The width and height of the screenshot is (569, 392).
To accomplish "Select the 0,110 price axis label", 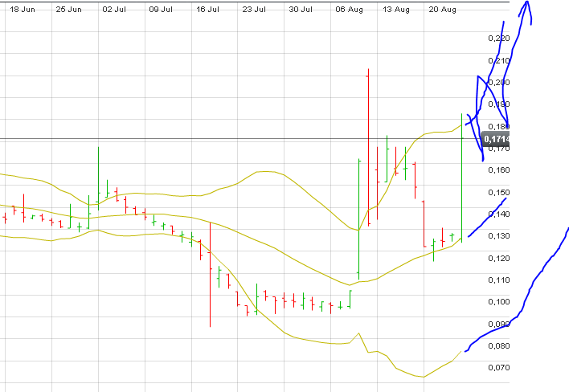I will [498, 280].
